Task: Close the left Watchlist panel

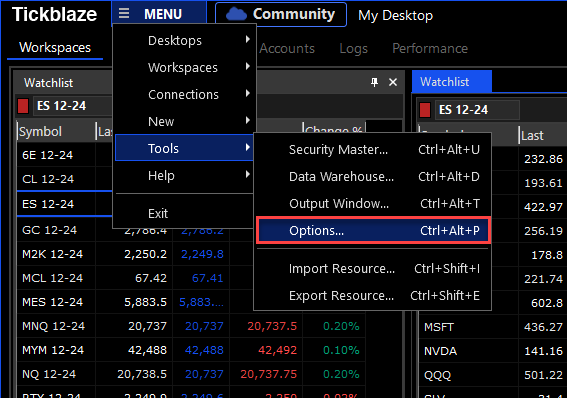Action: pos(393,82)
